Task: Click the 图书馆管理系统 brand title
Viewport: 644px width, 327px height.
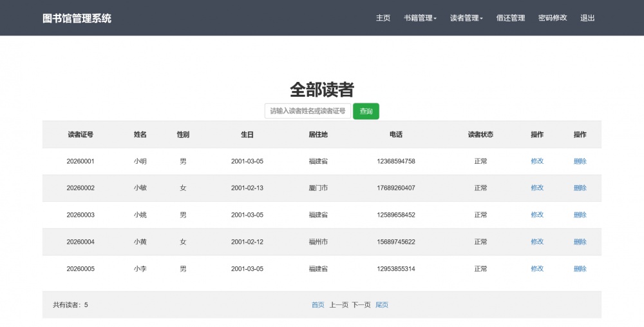Action: (77, 18)
